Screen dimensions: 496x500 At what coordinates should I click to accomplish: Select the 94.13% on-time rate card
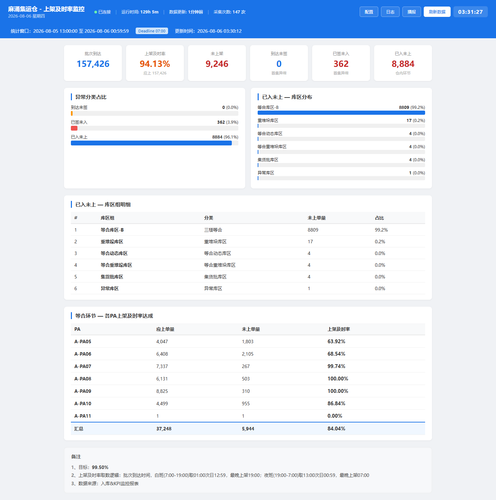pyautogui.click(x=155, y=63)
